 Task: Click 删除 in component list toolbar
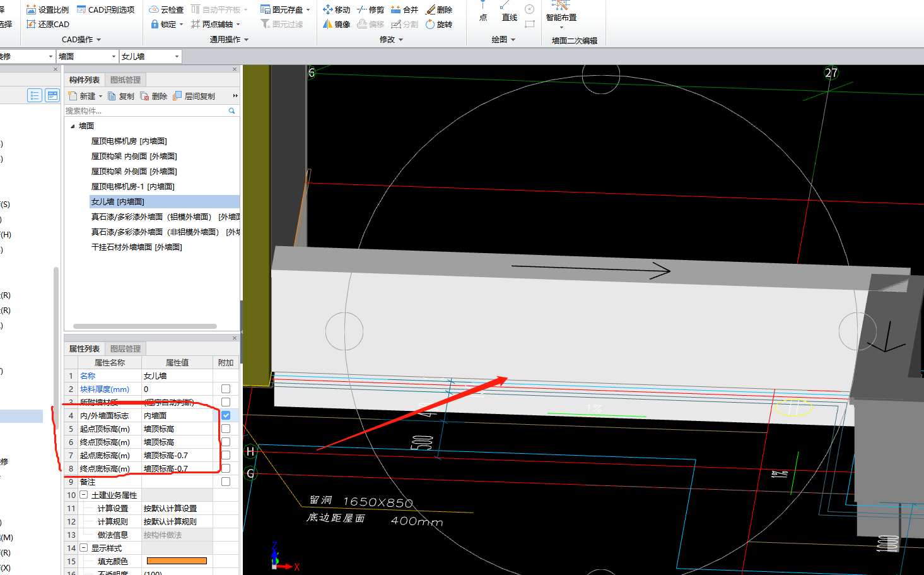(x=153, y=96)
